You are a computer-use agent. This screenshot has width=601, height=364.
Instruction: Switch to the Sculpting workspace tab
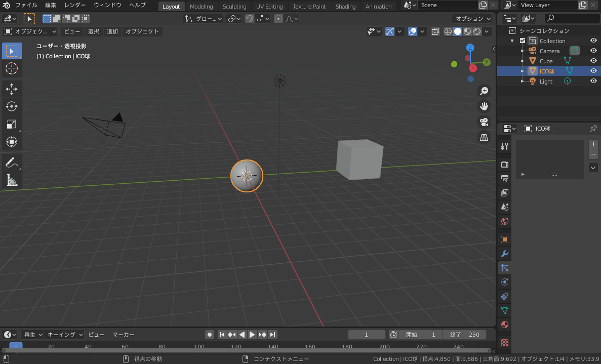(x=234, y=7)
